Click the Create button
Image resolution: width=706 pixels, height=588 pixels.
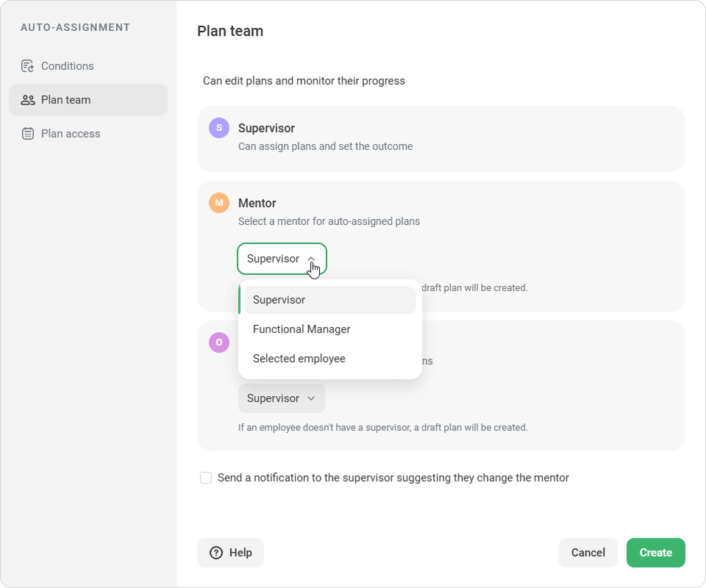point(655,553)
